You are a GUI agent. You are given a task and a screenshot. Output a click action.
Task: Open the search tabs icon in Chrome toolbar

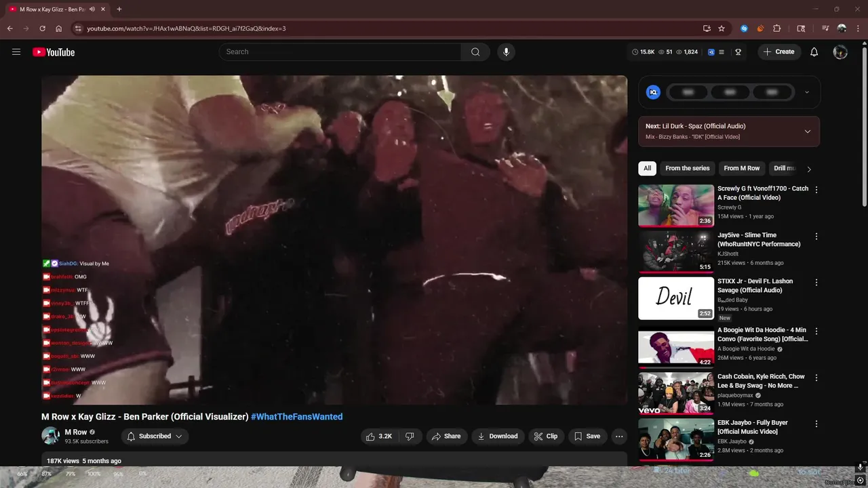(801, 28)
